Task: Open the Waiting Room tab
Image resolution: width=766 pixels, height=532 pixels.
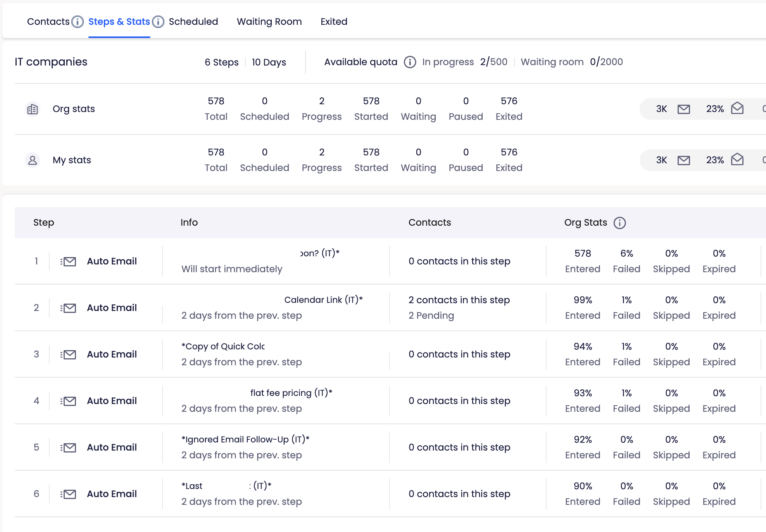Action: click(x=269, y=22)
